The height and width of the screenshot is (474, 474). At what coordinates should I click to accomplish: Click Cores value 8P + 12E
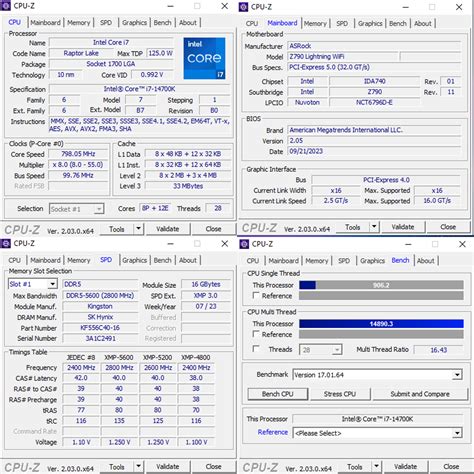point(155,208)
